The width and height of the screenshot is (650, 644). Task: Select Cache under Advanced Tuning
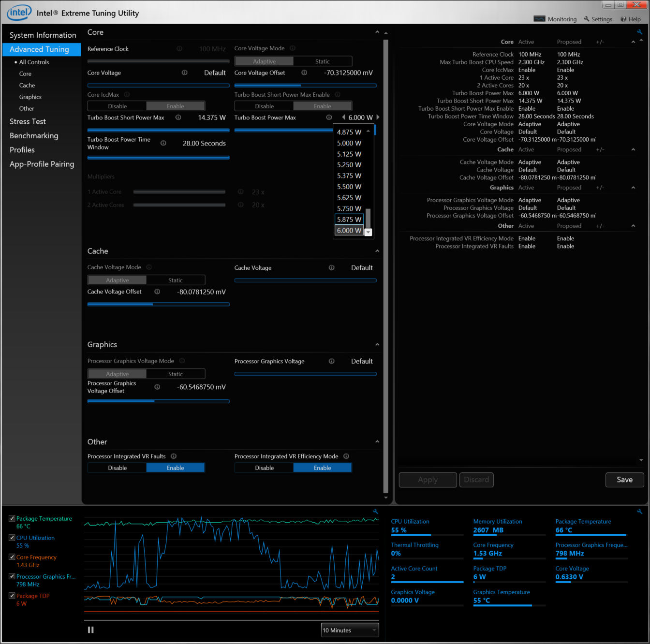click(x=27, y=86)
